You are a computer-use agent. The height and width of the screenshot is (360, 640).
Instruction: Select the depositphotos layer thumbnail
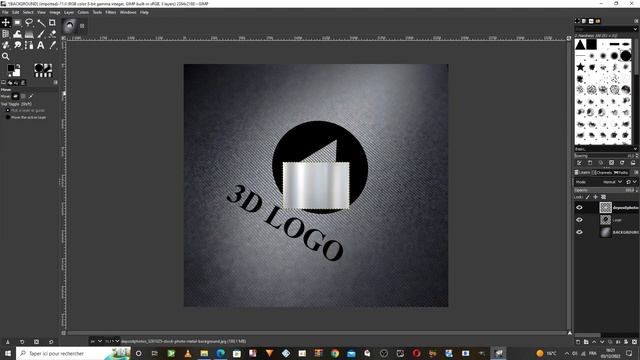606,207
